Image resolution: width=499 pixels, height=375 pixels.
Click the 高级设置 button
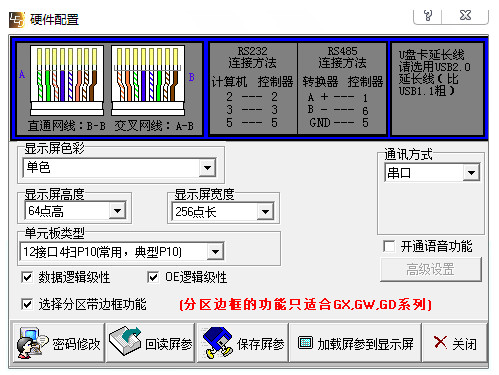coord(431,269)
